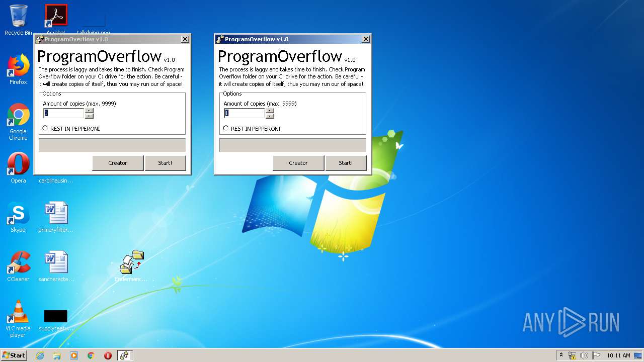Image resolution: width=644 pixels, height=362 pixels.
Task: Select the sancharacte Word document icon
Action: (x=56, y=266)
